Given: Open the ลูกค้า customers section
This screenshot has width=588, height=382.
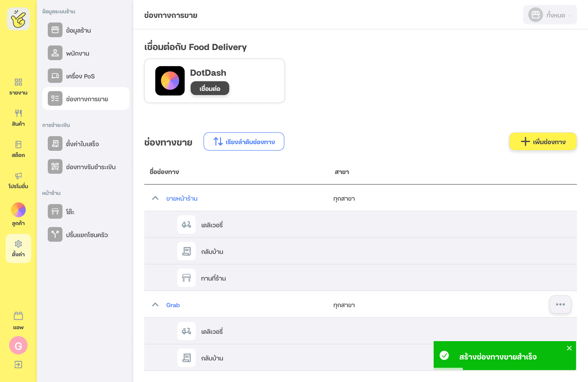Looking at the screenshot, I should 18,214.
